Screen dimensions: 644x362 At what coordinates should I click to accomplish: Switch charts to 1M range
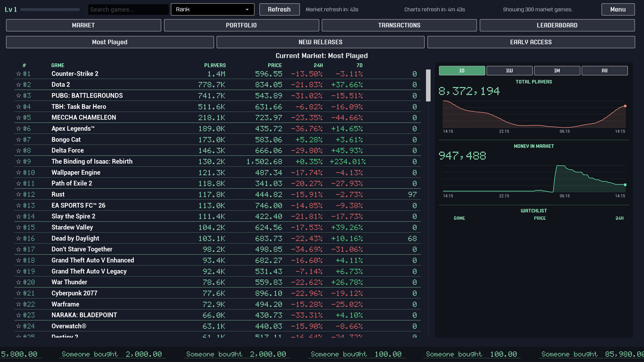click(x=557, y=71)
